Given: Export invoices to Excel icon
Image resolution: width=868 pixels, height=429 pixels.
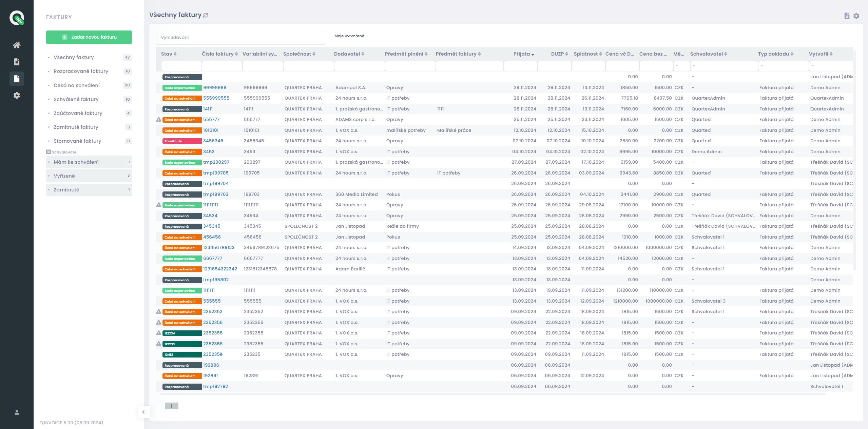Looking at the screenshot, I should click(847, 16).
